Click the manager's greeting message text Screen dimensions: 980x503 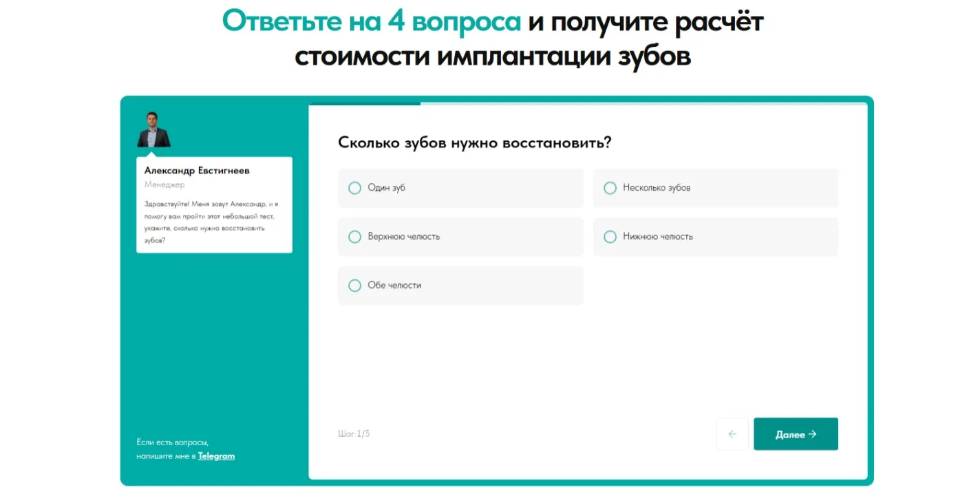pos(211,222)
